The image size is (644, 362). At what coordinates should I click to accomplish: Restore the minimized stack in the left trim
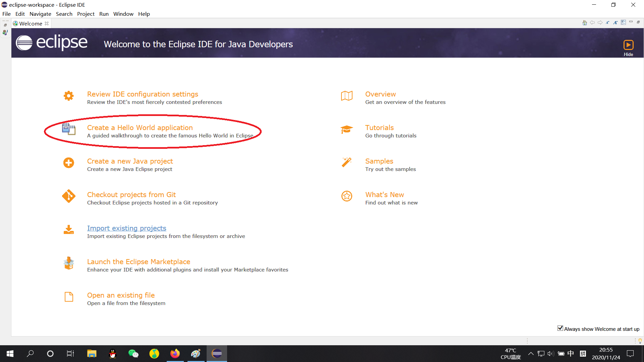(5, 25)
